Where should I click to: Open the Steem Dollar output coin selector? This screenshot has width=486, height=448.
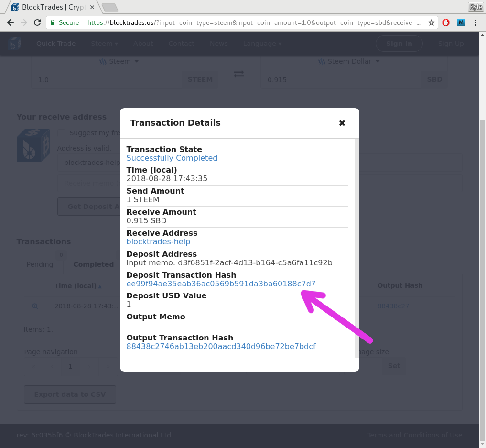click(349, 61)
